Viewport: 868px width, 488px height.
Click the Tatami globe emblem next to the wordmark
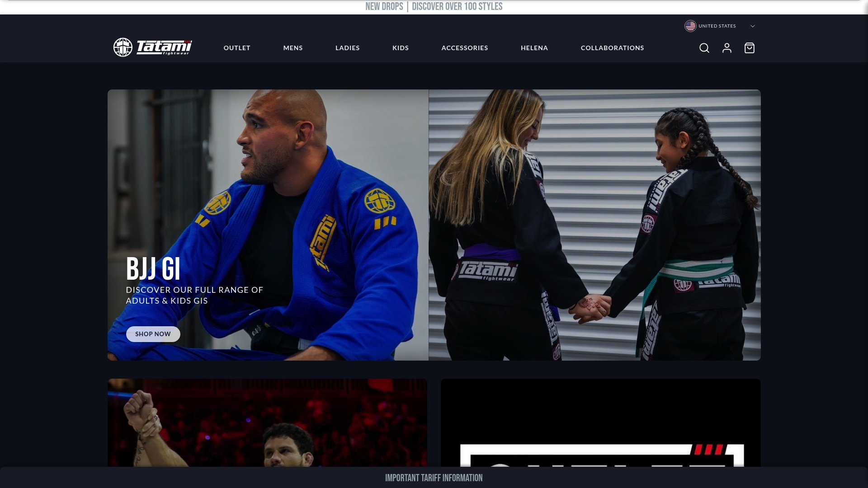(x=123, y=48)
